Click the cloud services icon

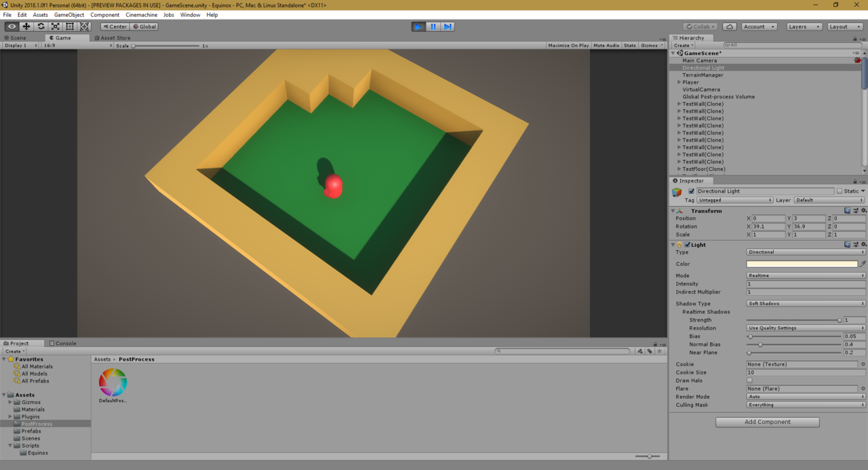730,26
